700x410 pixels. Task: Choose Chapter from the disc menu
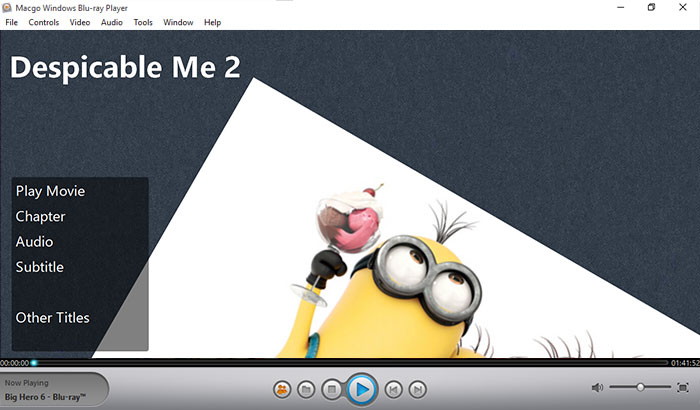click(x=41, y=217)
